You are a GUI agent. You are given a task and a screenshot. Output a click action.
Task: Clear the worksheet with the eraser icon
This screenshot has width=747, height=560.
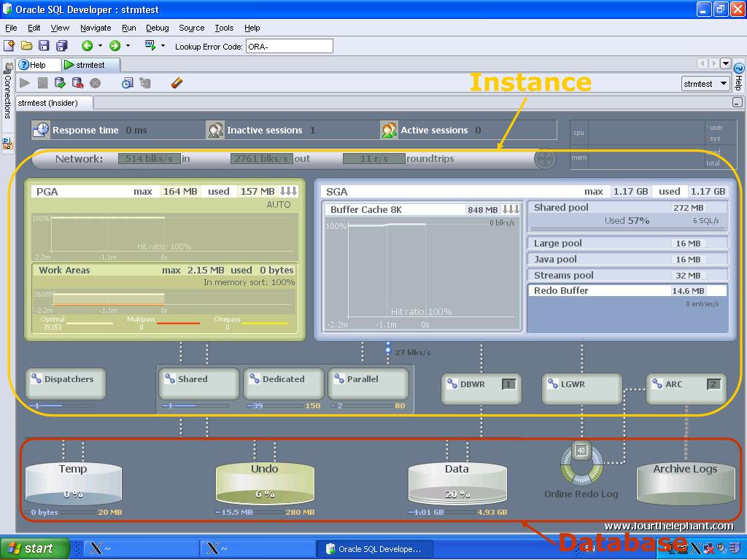pyautogui.click(x=177, y=83)
